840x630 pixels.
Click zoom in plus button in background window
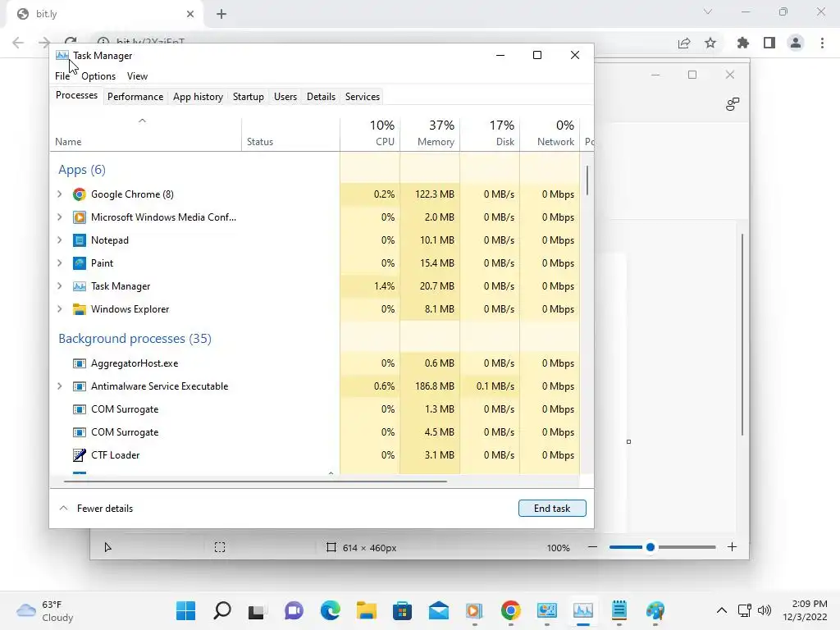[x=732, y=547]
